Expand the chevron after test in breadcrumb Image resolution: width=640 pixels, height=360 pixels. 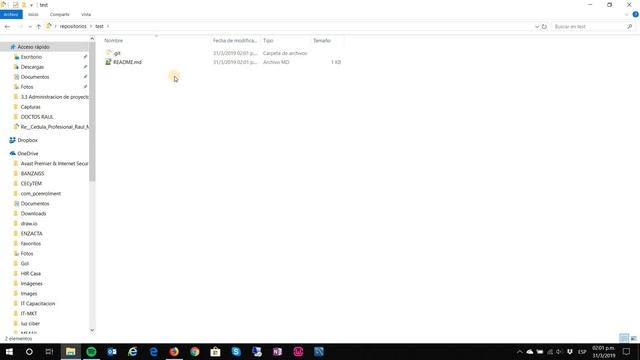tap(108, 27)
